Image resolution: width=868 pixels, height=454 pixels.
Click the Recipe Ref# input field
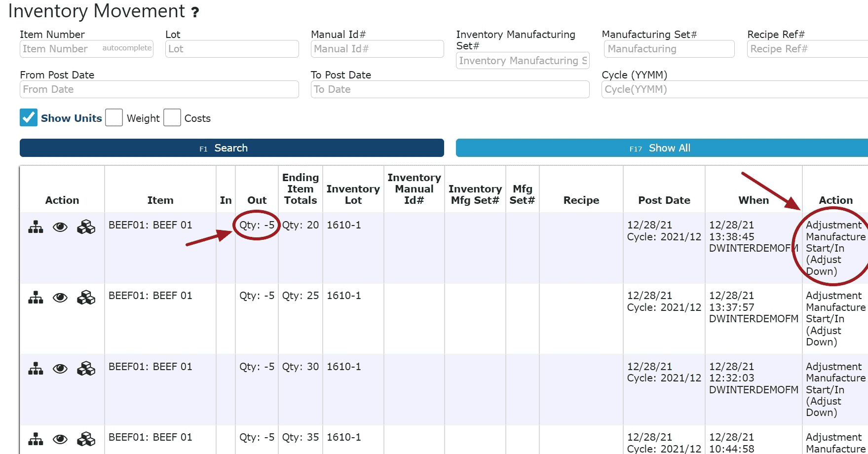(807, 49)
